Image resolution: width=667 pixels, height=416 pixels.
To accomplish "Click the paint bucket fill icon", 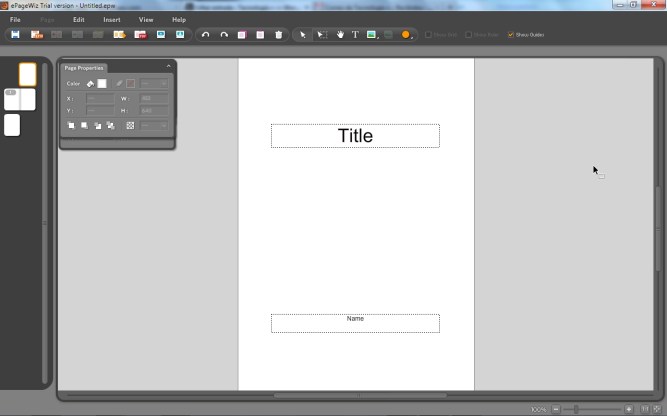I will pos(90,84).
